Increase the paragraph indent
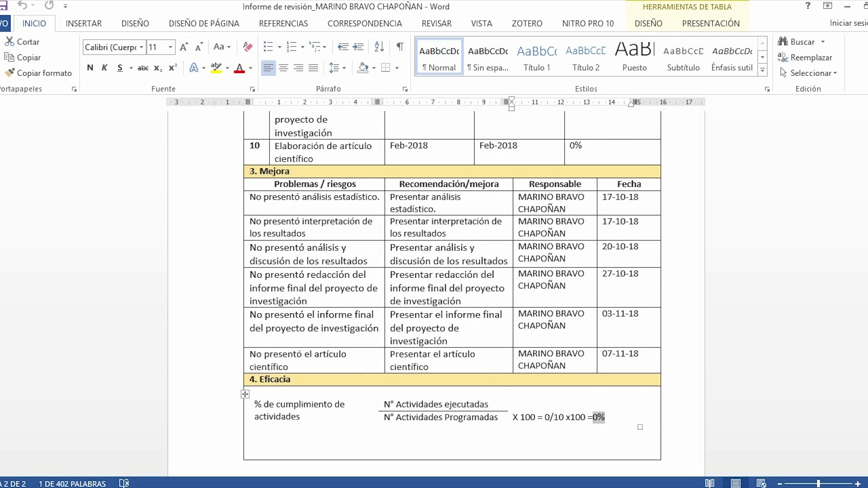Viewport: 868px width, 488px height. coord(357,47)
